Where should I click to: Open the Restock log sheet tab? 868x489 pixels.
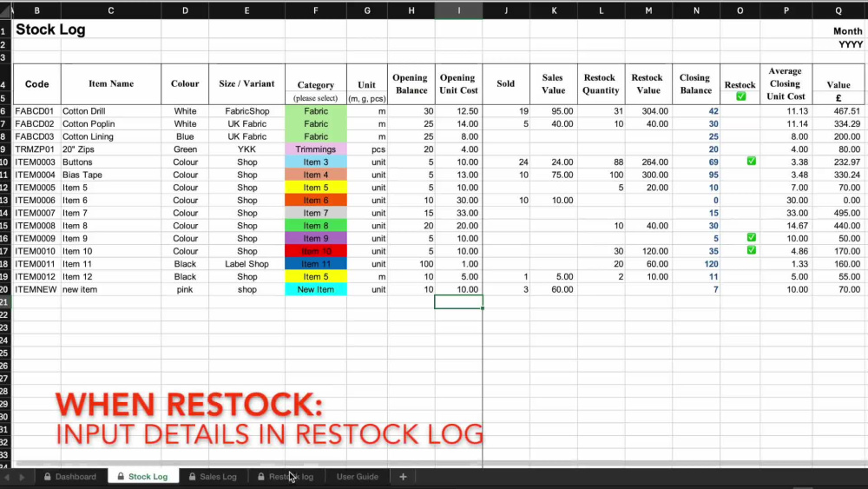pos(286,476)
